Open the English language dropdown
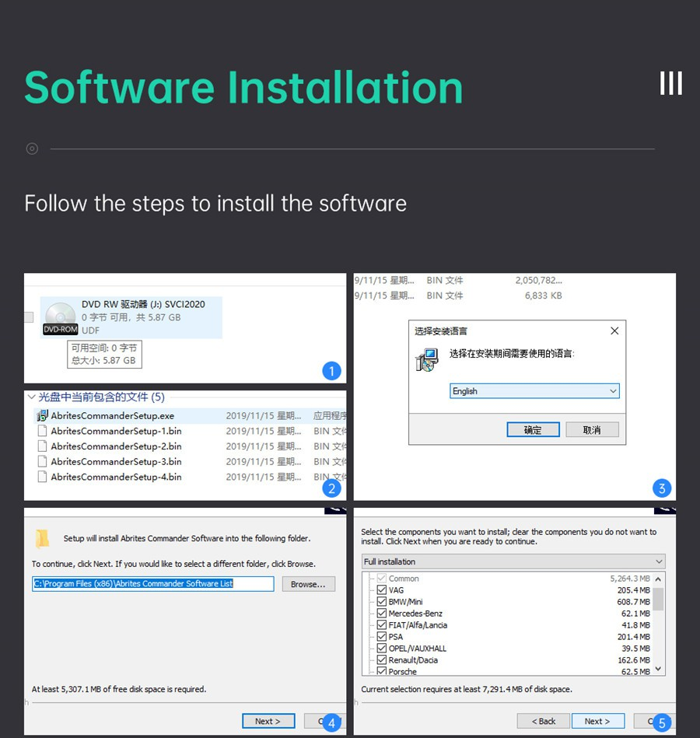 pyautogui.click(x=534, y=391)
